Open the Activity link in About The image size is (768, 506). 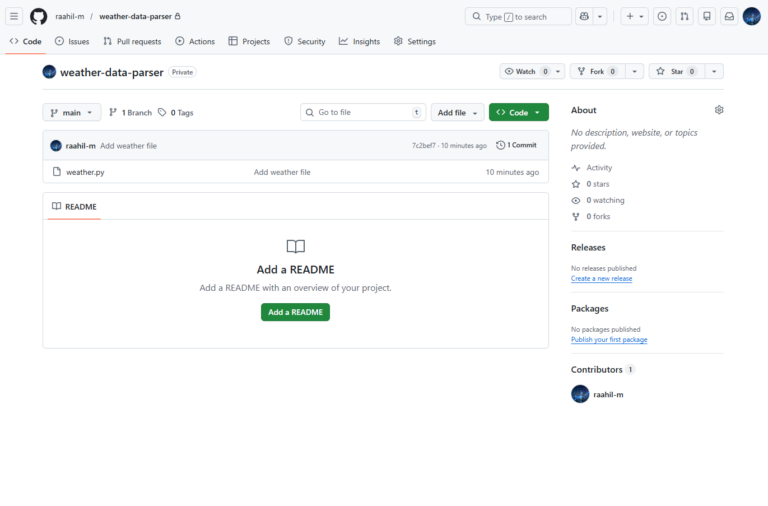592,168
